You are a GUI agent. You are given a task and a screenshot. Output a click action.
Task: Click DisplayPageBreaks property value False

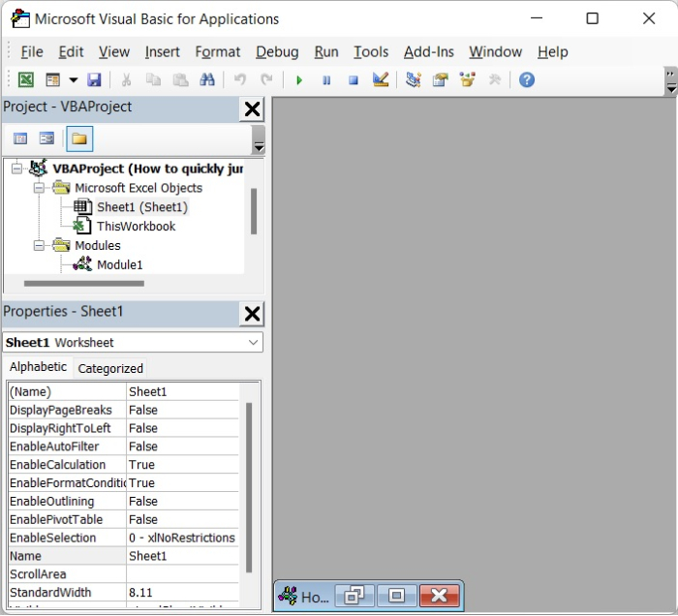[x=182, y=410]
